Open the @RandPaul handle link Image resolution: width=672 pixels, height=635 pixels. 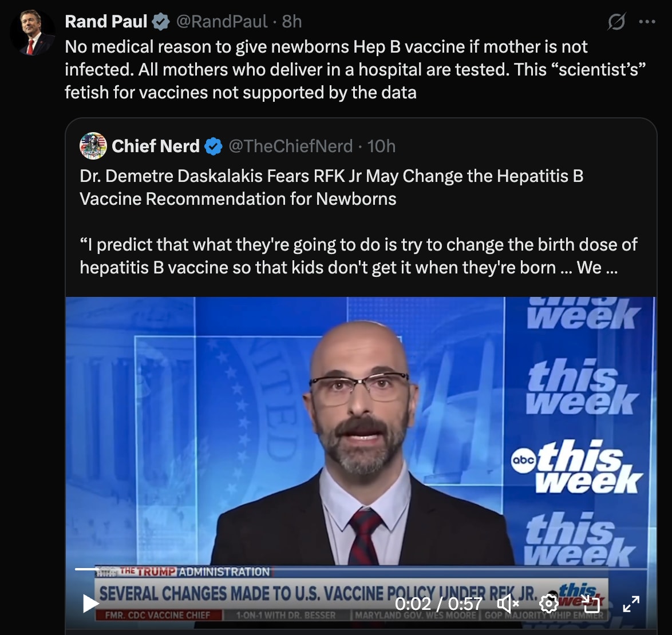coord(222,21)
